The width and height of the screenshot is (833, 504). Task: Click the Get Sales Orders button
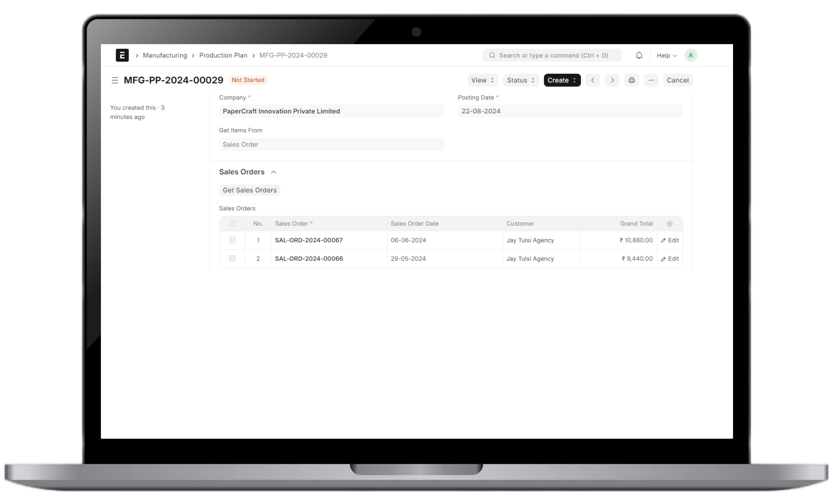click(249, 190)
